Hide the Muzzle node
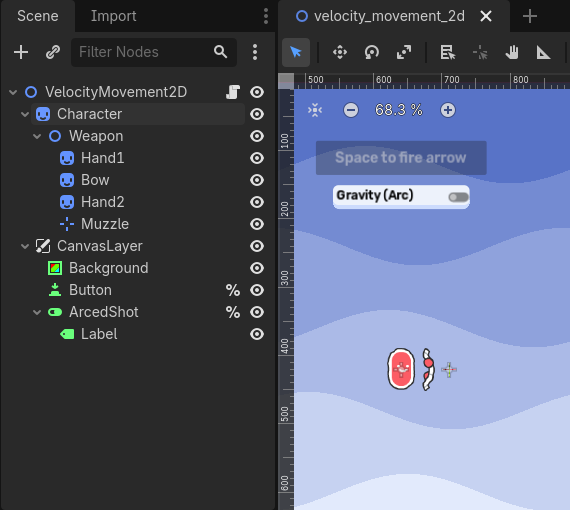Viewport: 570px width, 510px height. pos(257,224)
